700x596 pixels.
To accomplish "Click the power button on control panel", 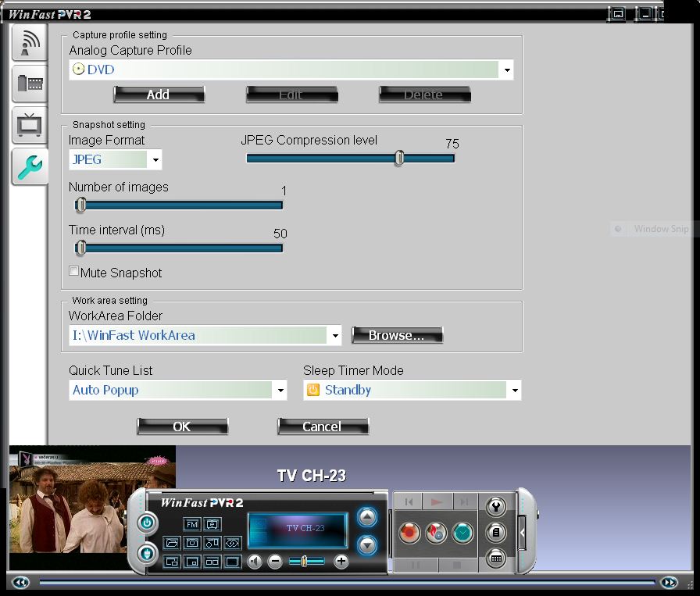I will [x=147, y=523].
